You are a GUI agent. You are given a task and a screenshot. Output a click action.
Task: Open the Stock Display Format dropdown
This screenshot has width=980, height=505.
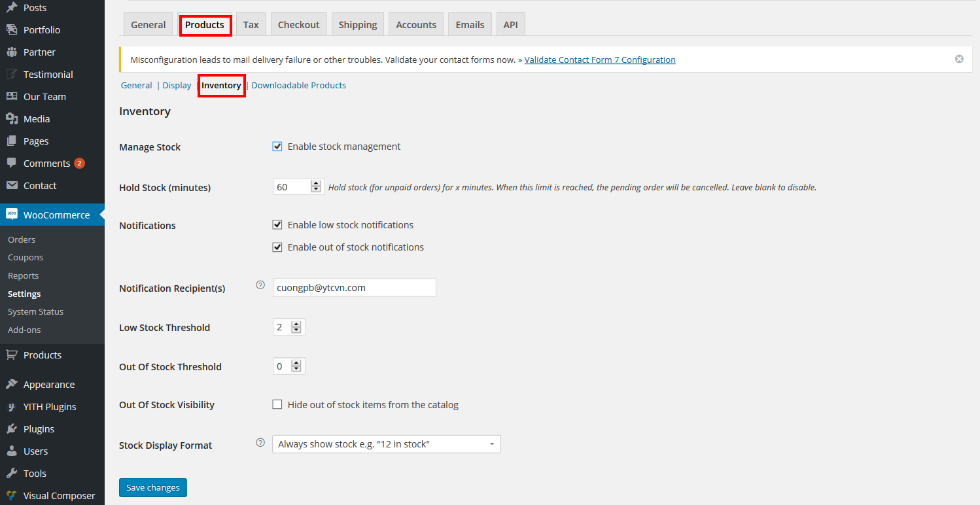(386, 444)
